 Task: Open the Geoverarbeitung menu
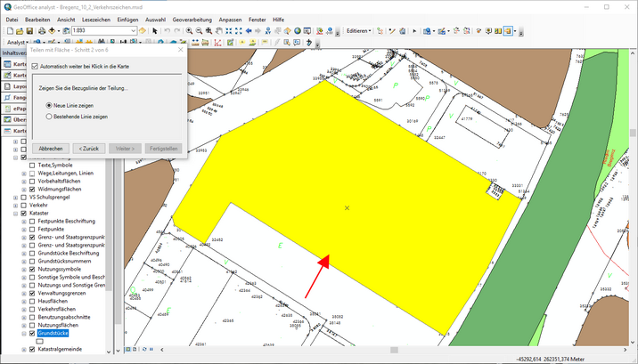point(192,19)
